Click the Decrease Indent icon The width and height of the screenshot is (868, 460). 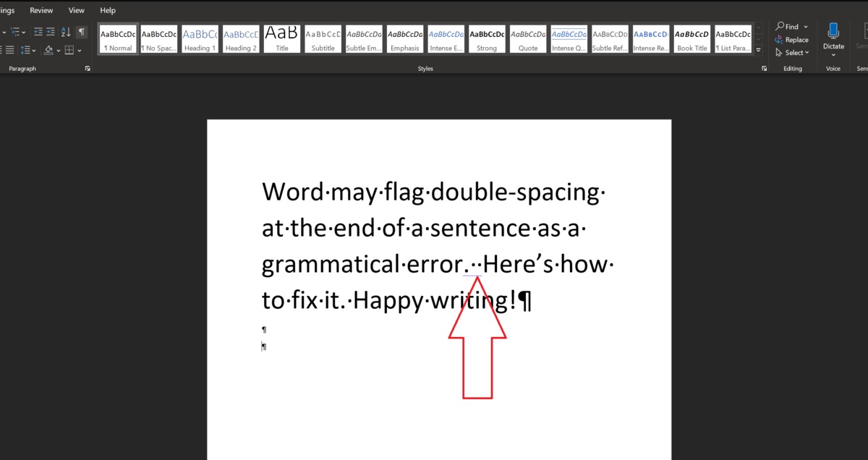click(38, 32)
